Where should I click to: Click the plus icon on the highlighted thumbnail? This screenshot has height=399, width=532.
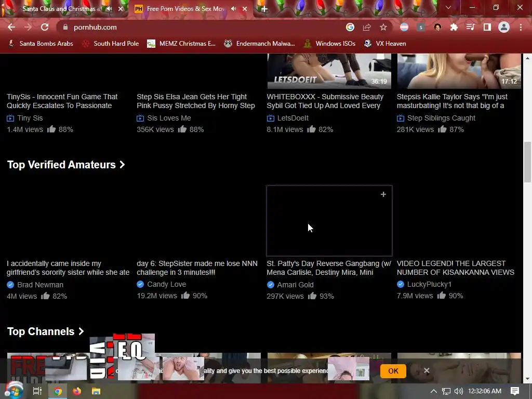tap(383, 194)
